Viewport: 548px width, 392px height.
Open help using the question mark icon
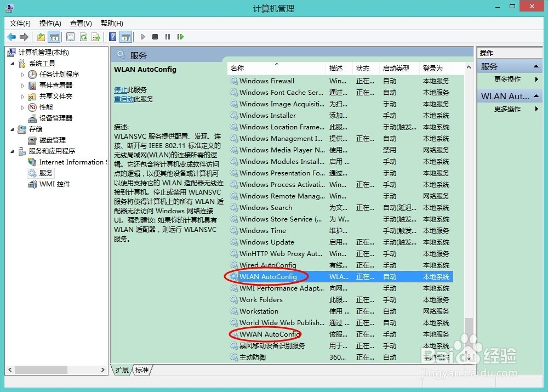click(112, 37)
